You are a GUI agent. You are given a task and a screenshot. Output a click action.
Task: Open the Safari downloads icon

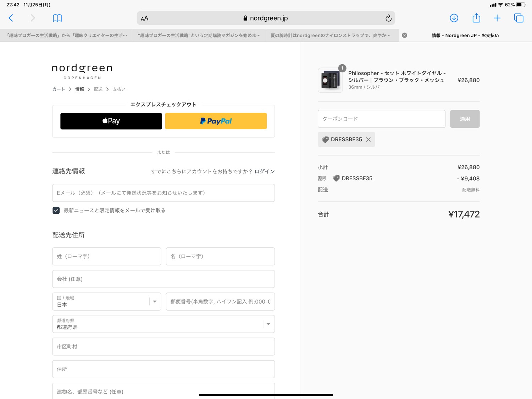(454, 18)
